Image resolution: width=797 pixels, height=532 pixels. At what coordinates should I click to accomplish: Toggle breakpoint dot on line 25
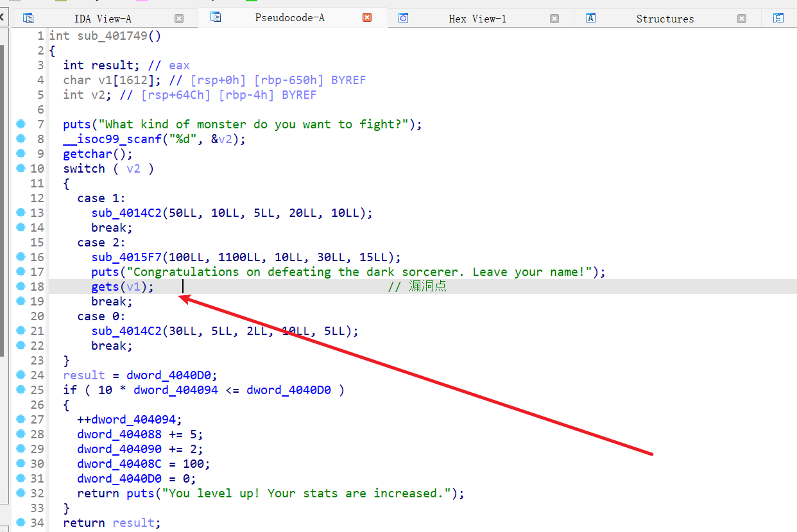(21, 390)
